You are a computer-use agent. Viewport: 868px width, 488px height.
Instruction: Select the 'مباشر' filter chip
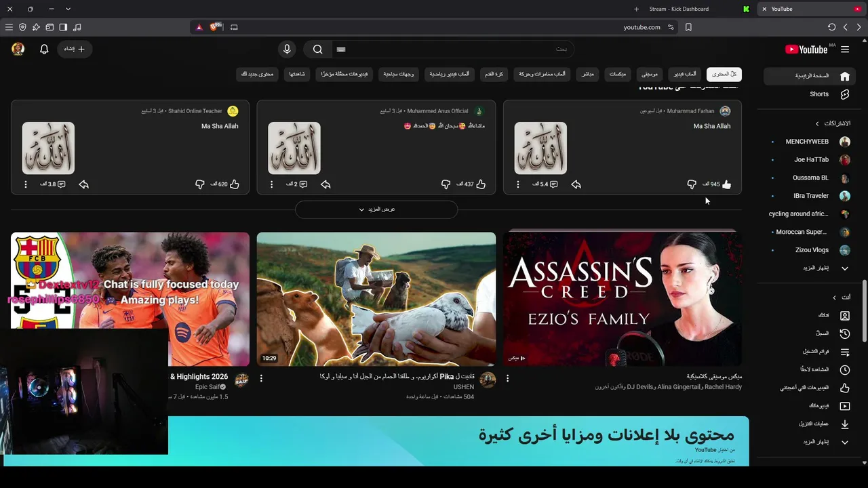(x=588, y=74)
